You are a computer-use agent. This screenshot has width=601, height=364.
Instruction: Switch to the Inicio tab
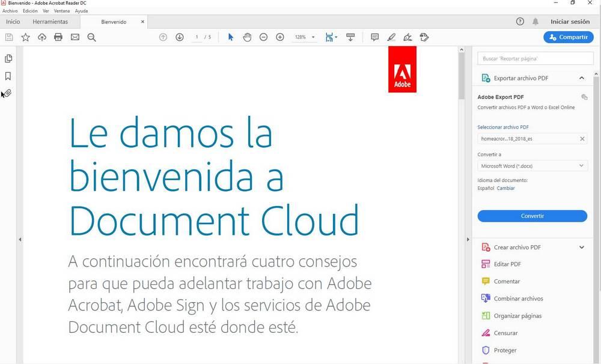pos(13,22)
